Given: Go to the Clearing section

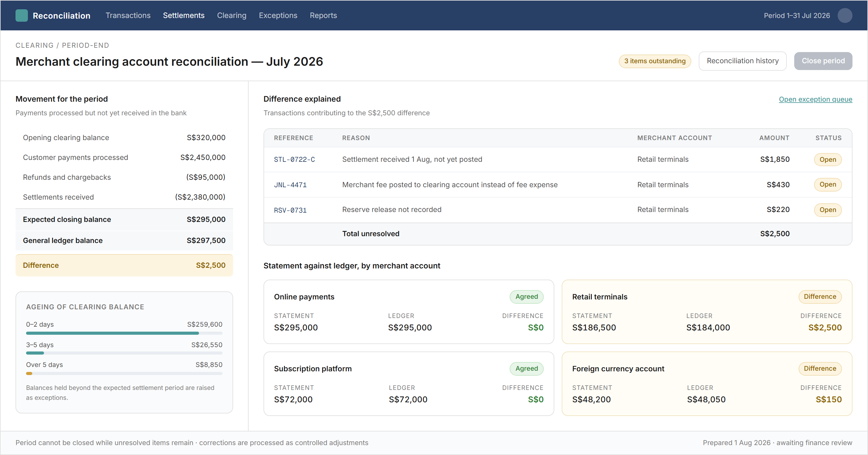Looking at the screenshot, I should (232, 15).
